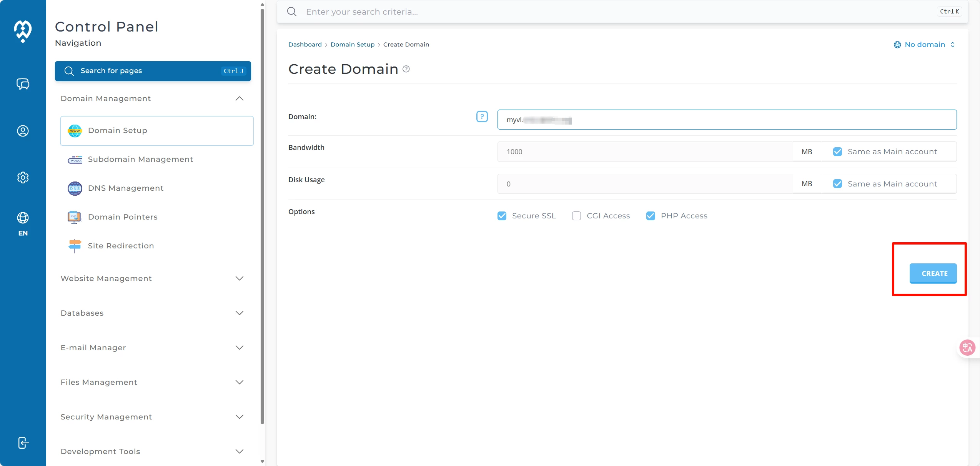
Task: Open DNS Management menu item
Action: click(125, 188)
